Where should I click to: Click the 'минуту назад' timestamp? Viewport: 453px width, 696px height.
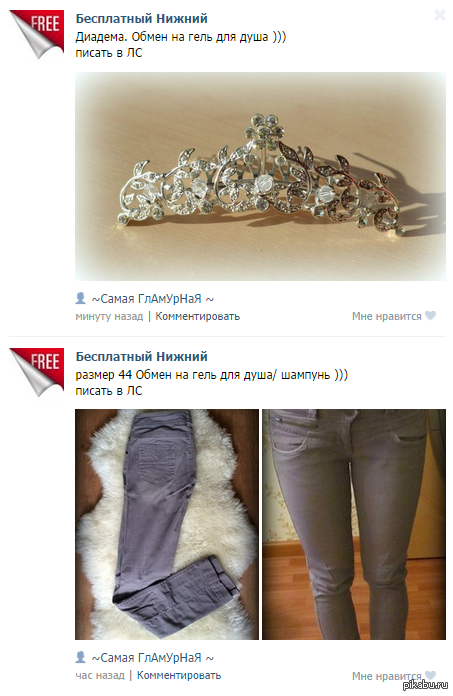109,316
